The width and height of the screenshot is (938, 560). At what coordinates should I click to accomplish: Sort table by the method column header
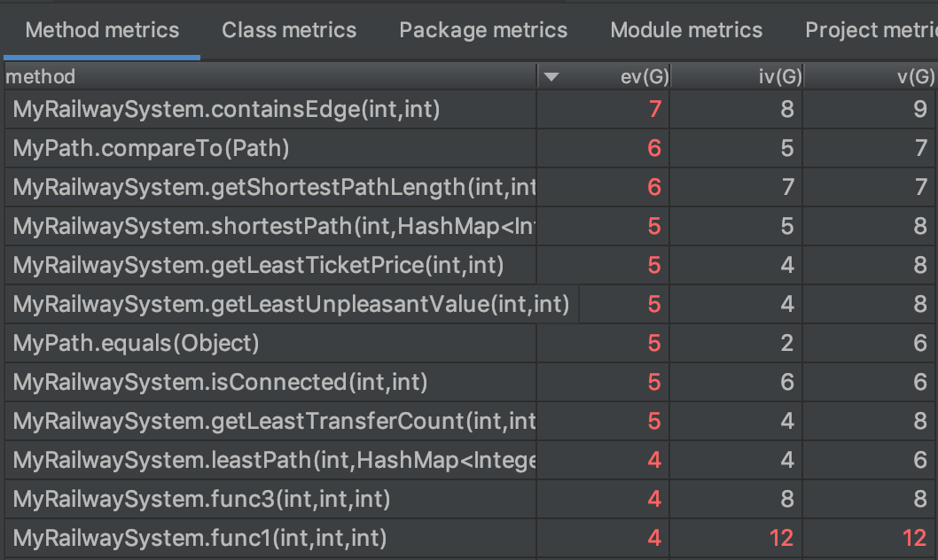266,77
